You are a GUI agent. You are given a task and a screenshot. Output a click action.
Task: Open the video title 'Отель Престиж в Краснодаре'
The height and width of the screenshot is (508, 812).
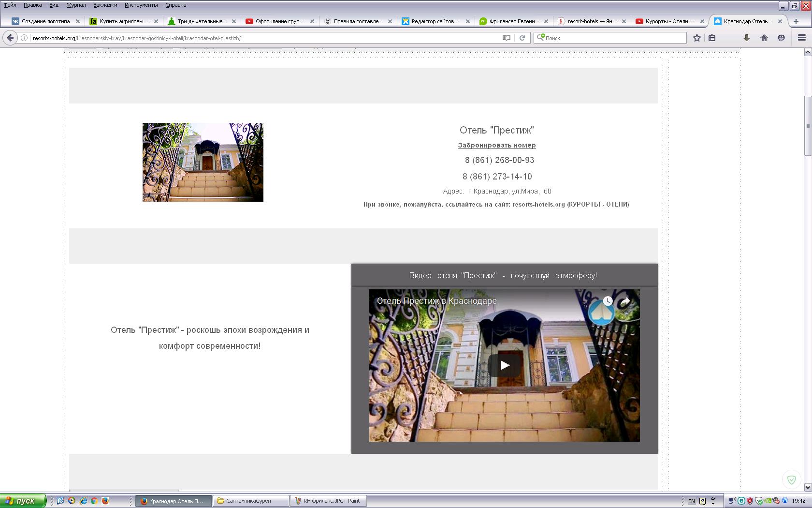tap(437, 301)
